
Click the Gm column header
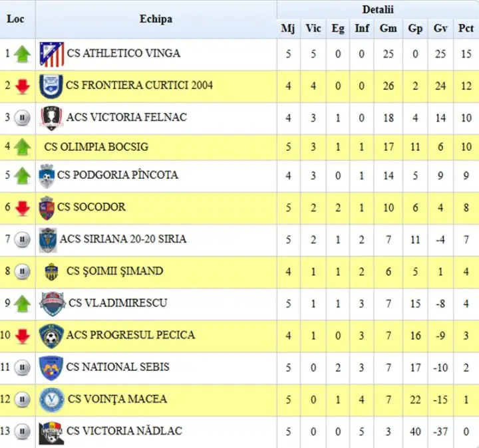click(x=389, y=29)
